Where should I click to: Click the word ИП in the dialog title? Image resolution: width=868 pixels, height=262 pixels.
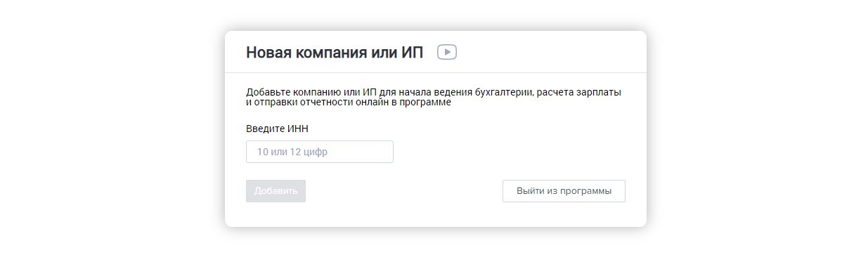coord(413,53)
